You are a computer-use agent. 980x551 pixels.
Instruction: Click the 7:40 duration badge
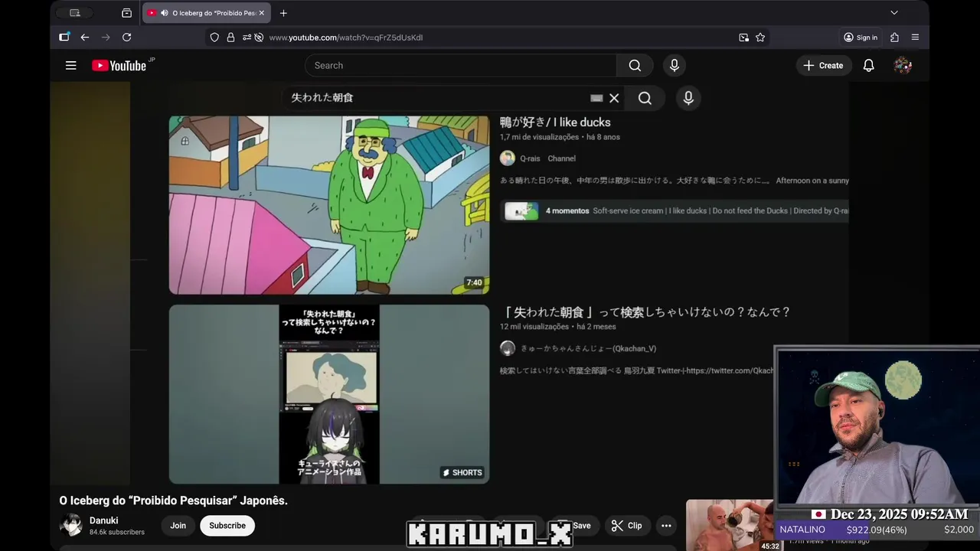coord(475,283)
